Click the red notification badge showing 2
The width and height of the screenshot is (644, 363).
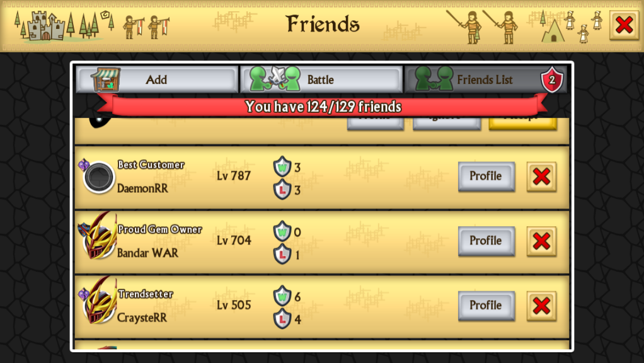(x=551, y=79)
